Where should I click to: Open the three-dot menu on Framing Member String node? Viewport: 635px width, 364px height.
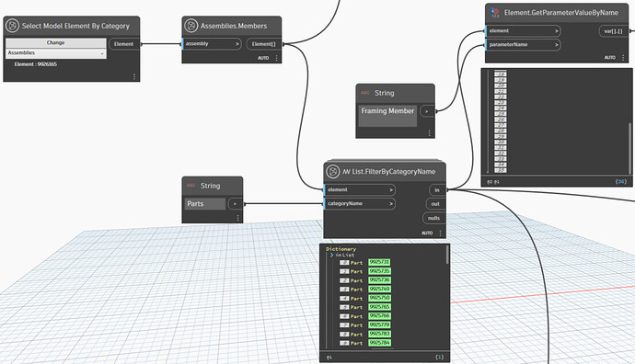pyautogui.click(x=429, y=132)
